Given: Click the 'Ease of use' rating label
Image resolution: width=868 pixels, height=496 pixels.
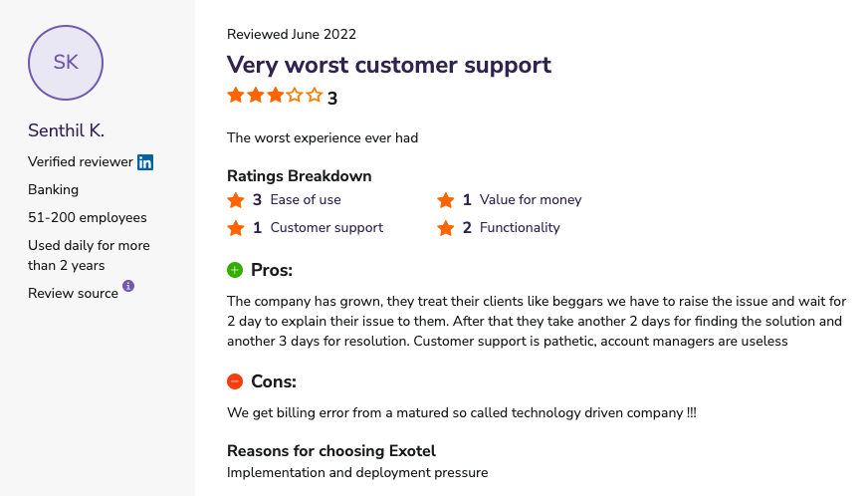Looking at the screenshot, I should click(306, 200).
